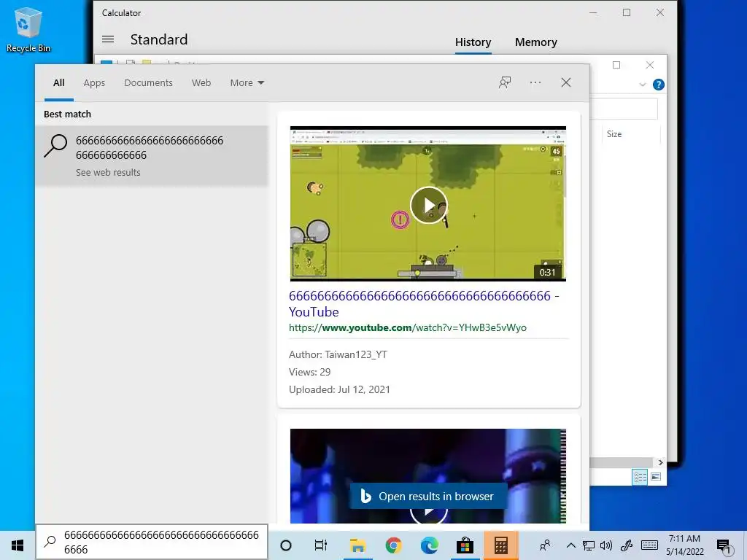Open the People icon in system tray
The image size is (747, 560).
pos(544,545)
